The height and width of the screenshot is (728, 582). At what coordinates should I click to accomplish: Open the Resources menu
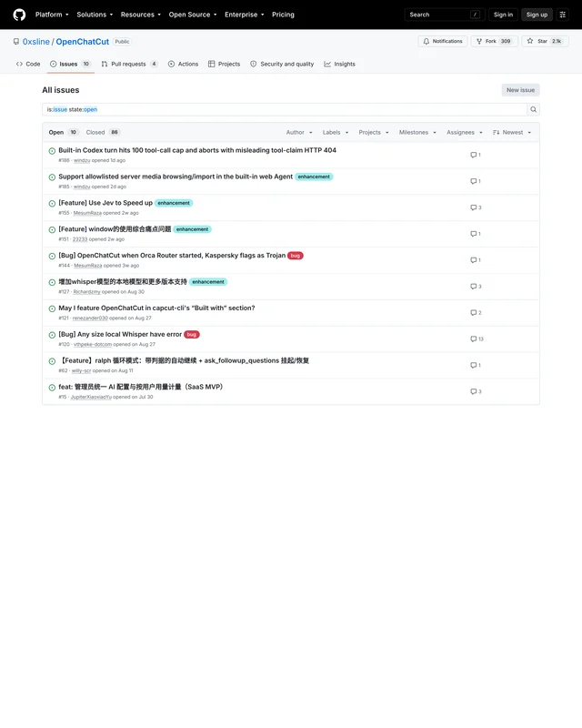tap(141, 15)
